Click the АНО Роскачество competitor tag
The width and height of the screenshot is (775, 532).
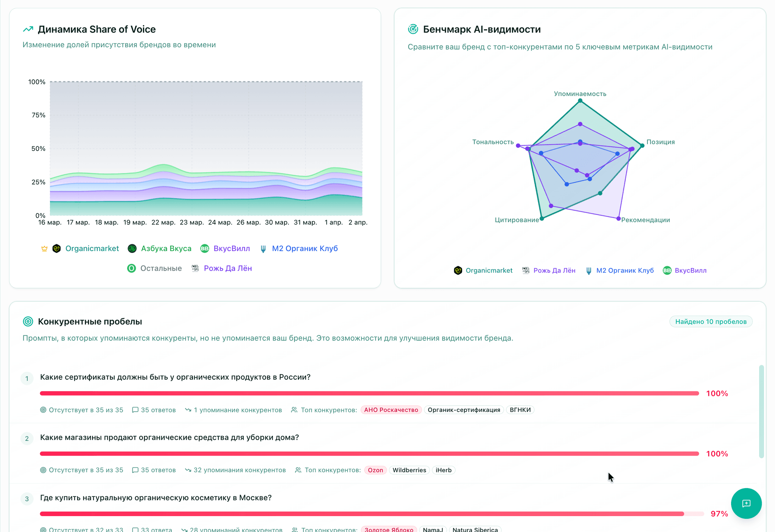(x=391, y=410)
